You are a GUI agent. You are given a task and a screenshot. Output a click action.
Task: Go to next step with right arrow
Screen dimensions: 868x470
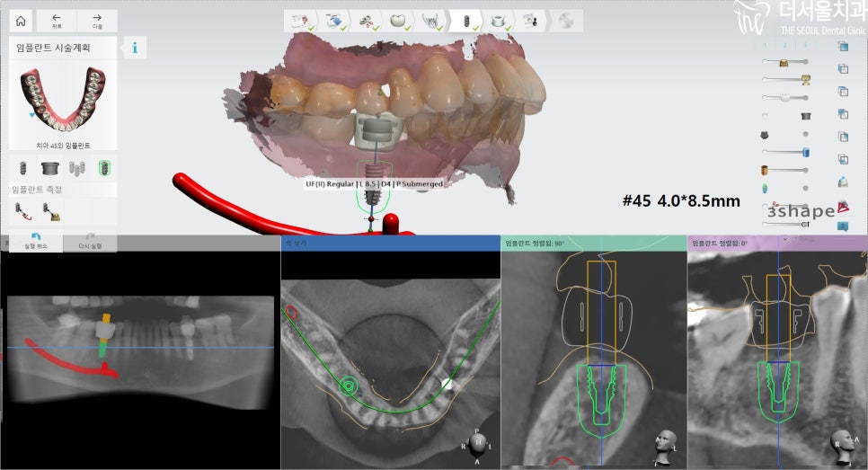tap(96, 22)
